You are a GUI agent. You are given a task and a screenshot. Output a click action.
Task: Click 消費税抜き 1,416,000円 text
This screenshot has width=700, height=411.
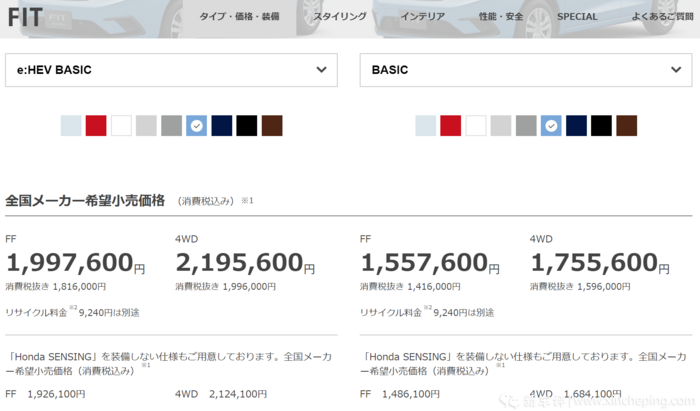(x=410, y=286)
